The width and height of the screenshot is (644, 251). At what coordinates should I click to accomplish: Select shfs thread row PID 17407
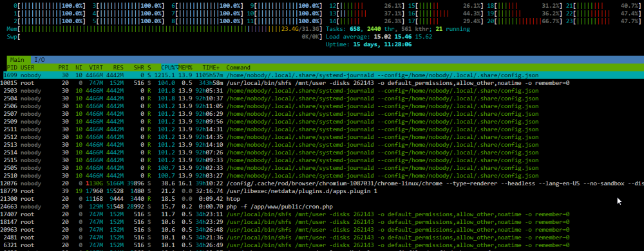pyautogui.click(x=322, y=214)
